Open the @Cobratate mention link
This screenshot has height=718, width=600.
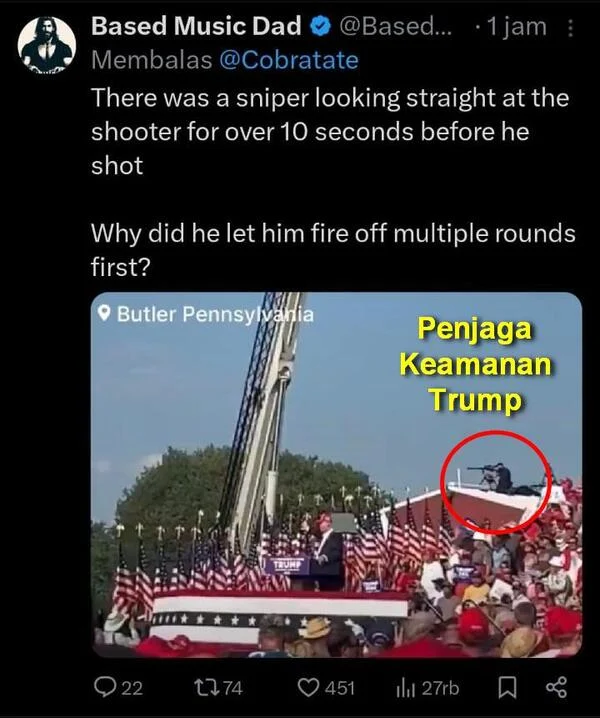point(289,60)
